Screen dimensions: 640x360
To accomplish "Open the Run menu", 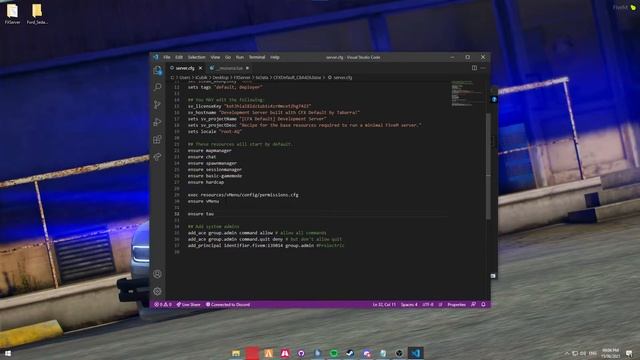I will (240, 57).
